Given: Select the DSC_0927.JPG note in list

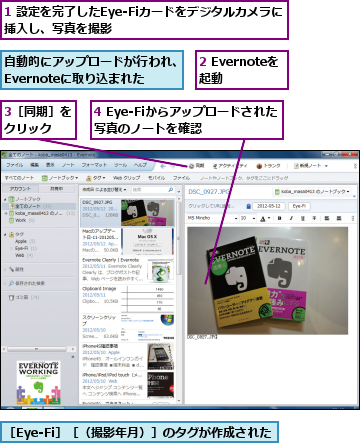Looking at the screenshot, I should pyautogui.click(x=127, y=212).
